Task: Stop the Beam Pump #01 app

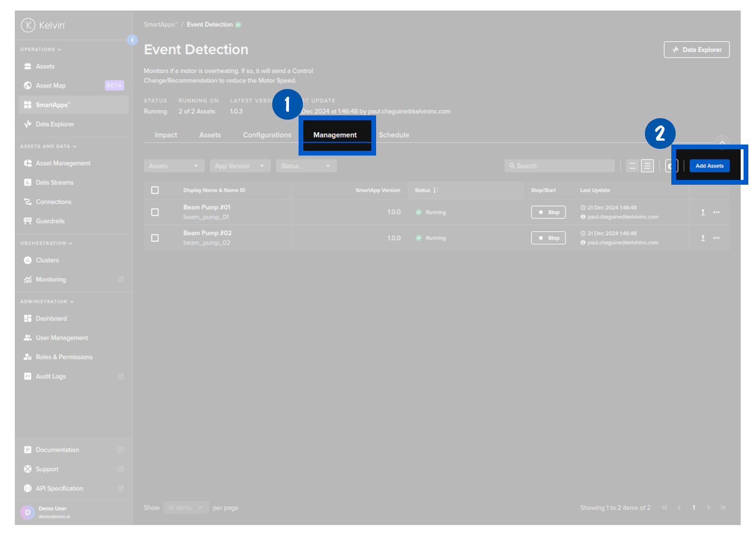Action: click(548, 212)
